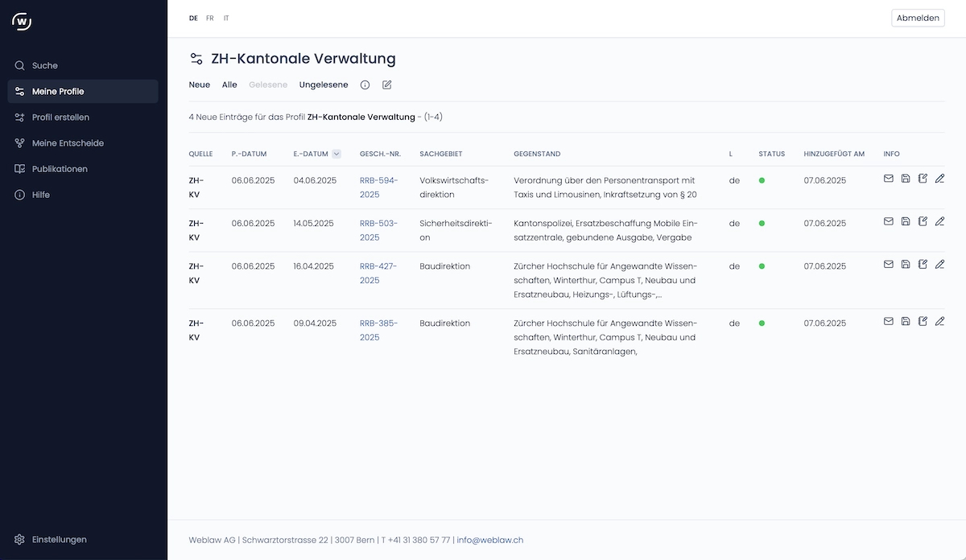Screen dimensions: 966x560
Task: Click the E.-Datum value 16.04.2025
Action: [x=315, y=266]
